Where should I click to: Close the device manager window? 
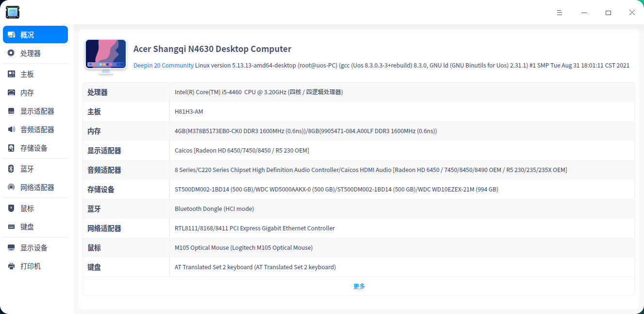point(632,13)
